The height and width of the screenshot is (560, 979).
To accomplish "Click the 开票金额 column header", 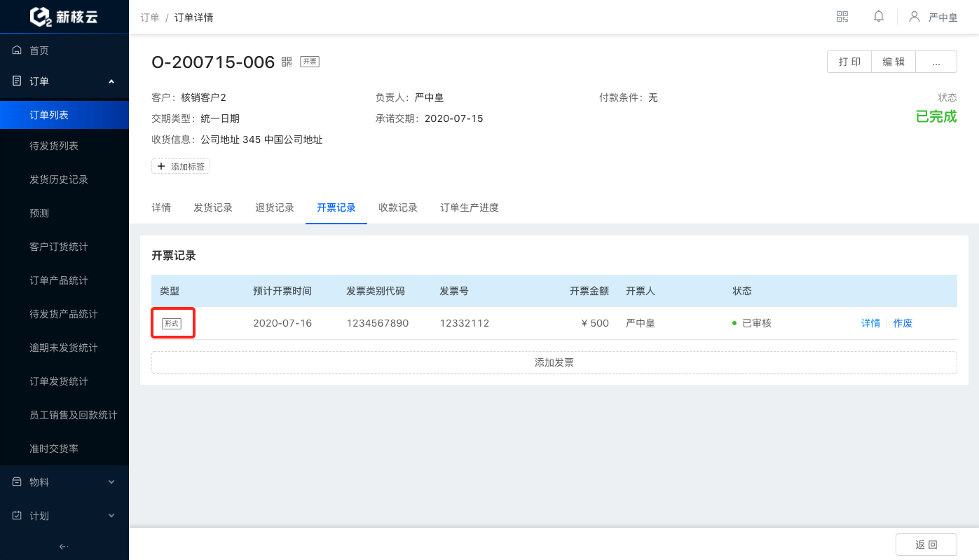I will (x=589, y=291).
